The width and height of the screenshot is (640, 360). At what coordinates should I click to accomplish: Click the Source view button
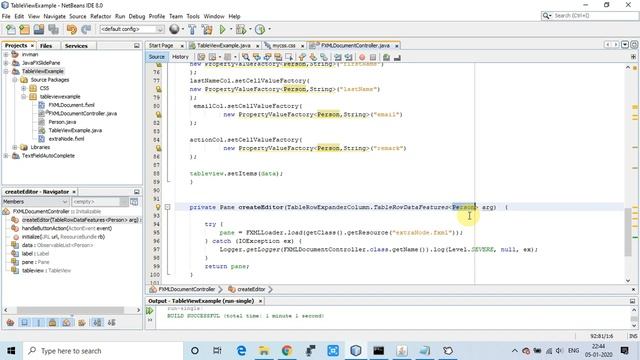157,57
